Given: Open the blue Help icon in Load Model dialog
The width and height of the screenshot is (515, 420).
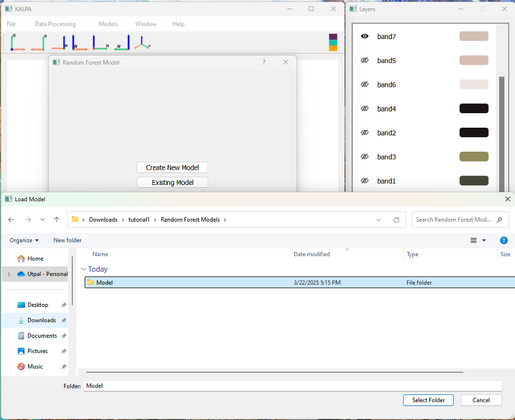Looking at the screenshot, I should pos(503,240).
